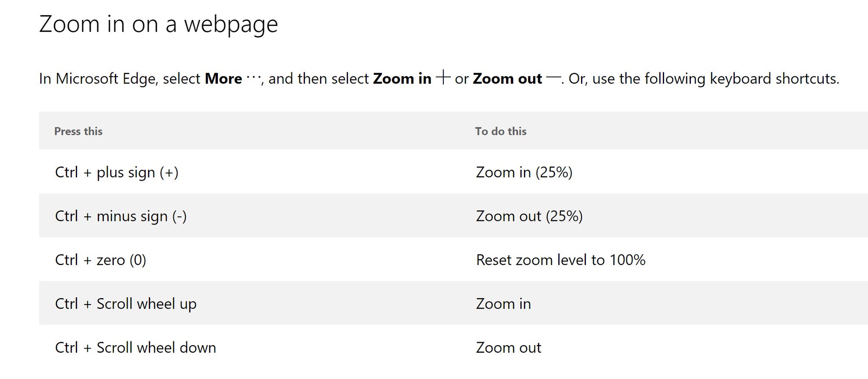Select the 'Zoom in (25%)' cell
The image size is (868, 379).
click(524, 172)
